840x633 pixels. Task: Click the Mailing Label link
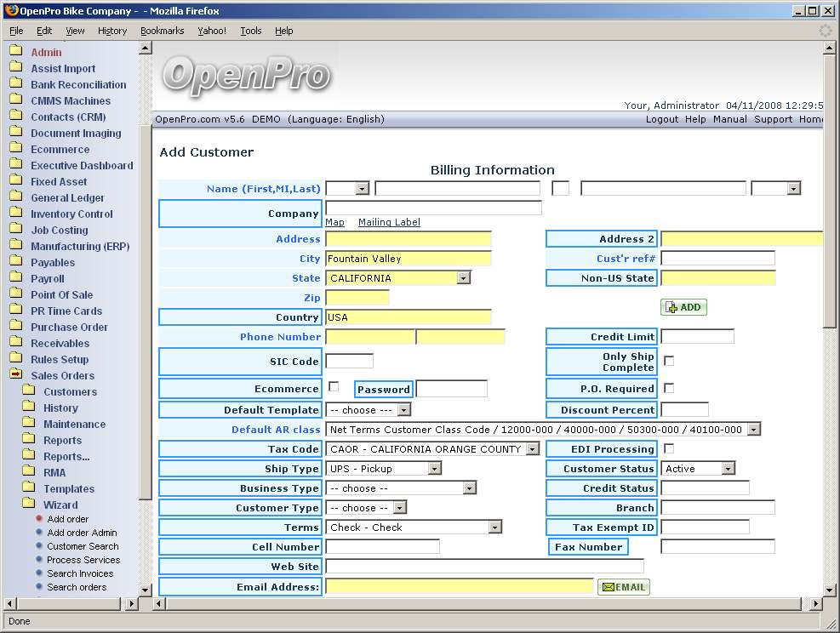[389, 222]
